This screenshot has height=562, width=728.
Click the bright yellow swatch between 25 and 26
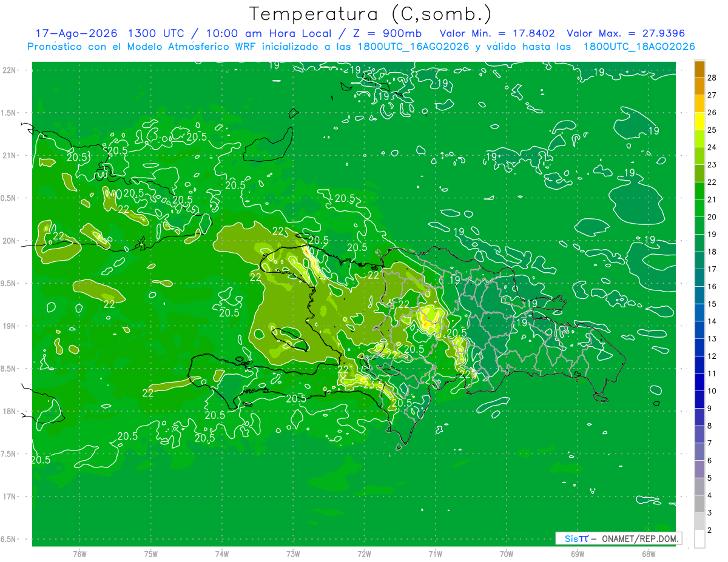tap(699, 121)
